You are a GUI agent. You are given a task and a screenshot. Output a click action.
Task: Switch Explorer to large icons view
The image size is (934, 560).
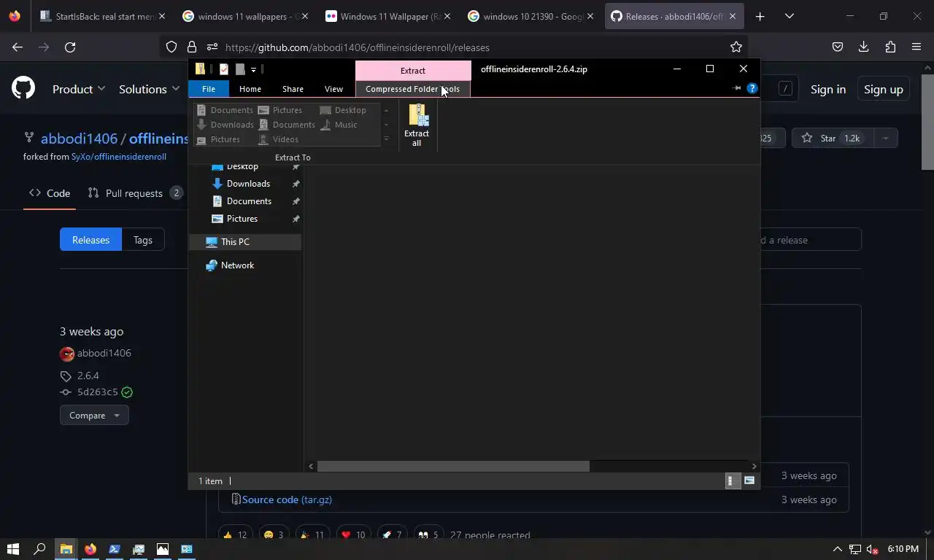749,481
